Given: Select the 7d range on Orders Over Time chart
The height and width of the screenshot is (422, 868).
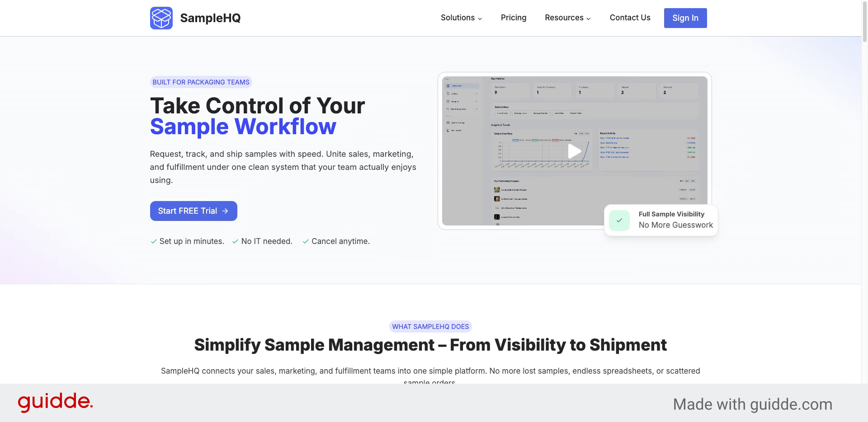Looking at the screenshot, I should [576, 134].
